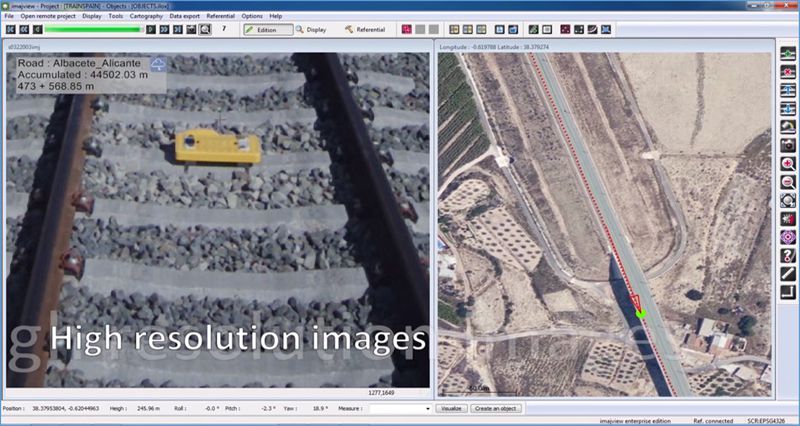Switch to Referential mode
Screen dimensions: 800x426
(x=365, y=30)
